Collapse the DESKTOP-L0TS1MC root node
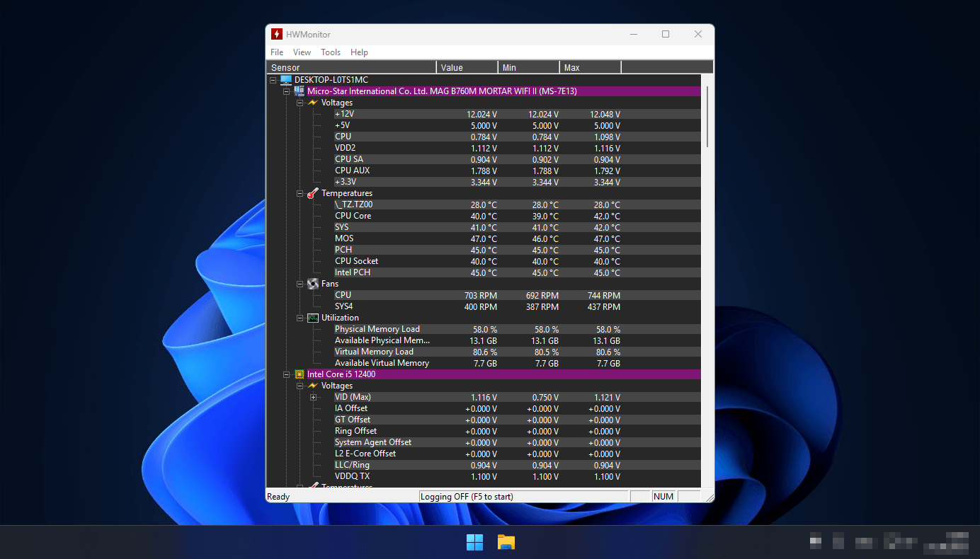Screen dimensions: 980x559 click(x=273, y=80)
